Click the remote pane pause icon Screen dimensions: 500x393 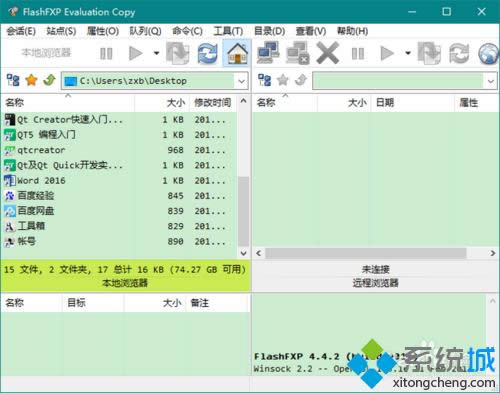pyautogui.click(x=358, y=53)
